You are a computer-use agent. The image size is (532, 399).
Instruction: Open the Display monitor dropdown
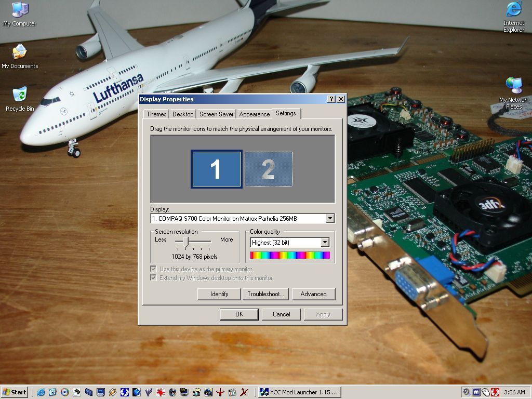tap(330, 219)
